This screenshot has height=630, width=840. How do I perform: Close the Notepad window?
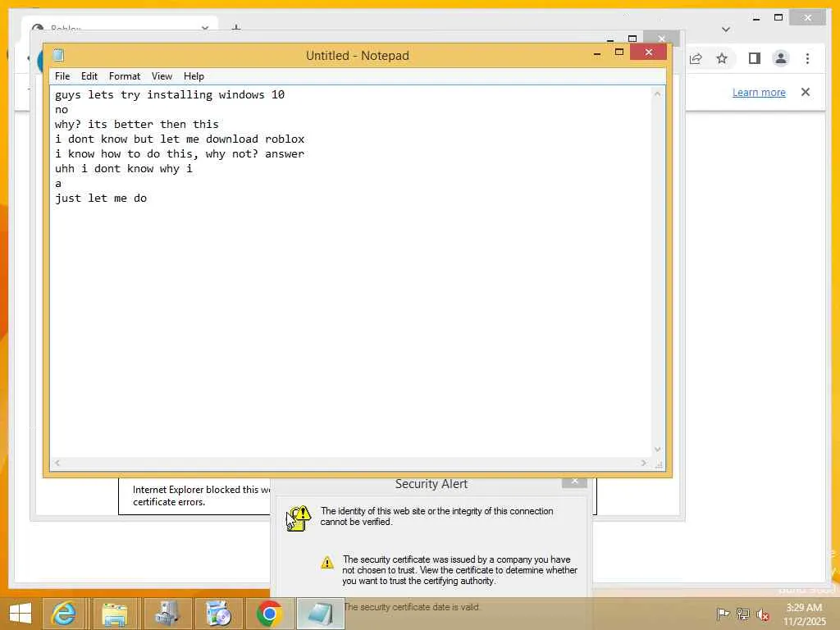point(648,52)
